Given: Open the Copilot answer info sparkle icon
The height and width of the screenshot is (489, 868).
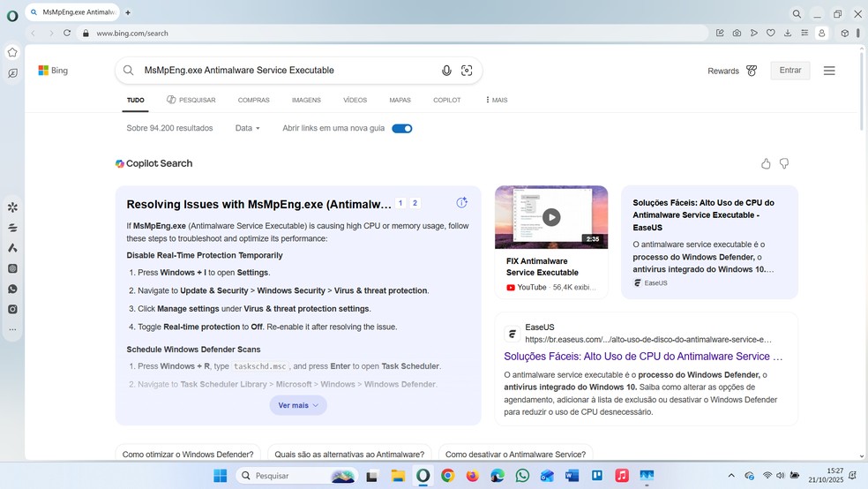Looking at the screenshot, I should click(461, 203).
